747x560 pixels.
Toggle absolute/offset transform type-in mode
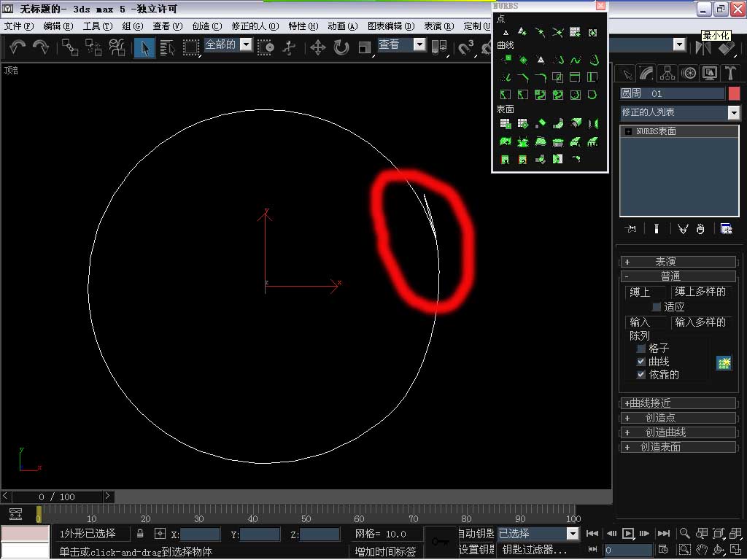tap(160, 533)
